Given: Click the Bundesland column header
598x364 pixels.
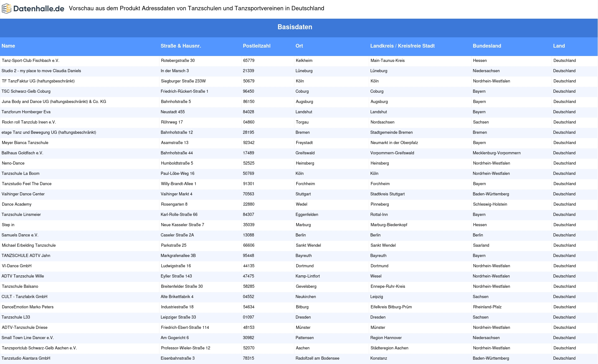Looking at the screenshot, I should [x=487, y=46].
